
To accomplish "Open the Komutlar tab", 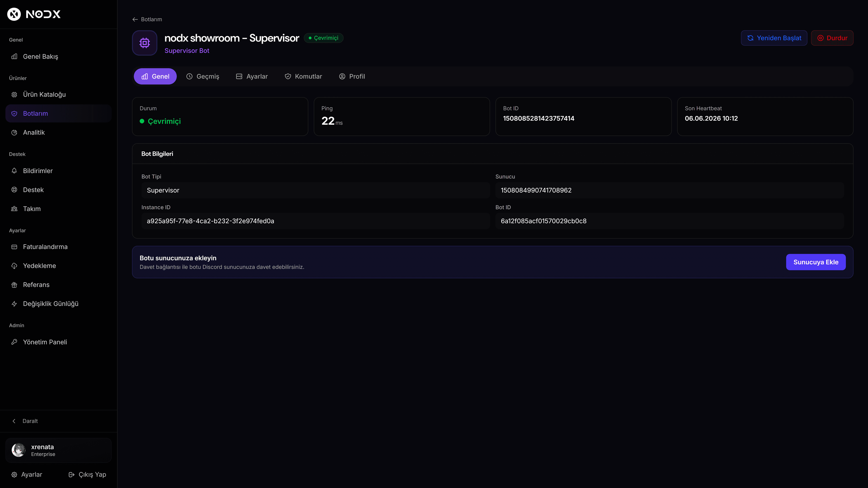I will pyautogui.click(x=303, y=76).
